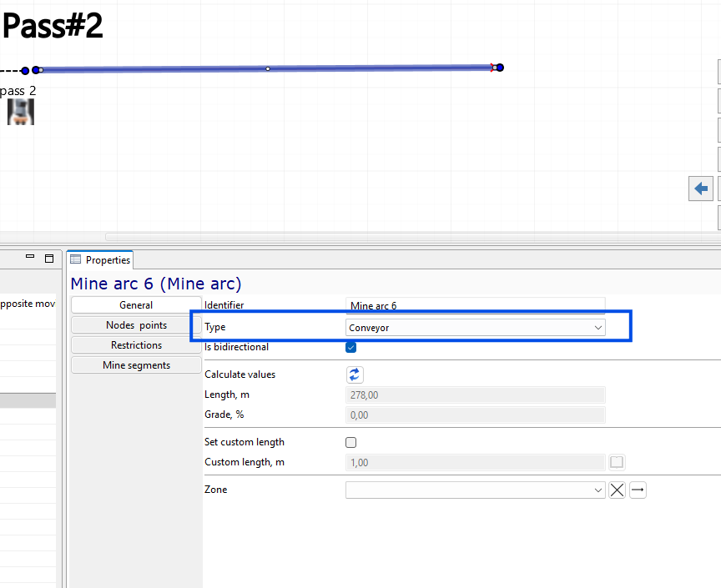Open the Type dropdown showing Conveyor
The height and width of the screenshot is (588, 721).
click(x=475, y=328)
